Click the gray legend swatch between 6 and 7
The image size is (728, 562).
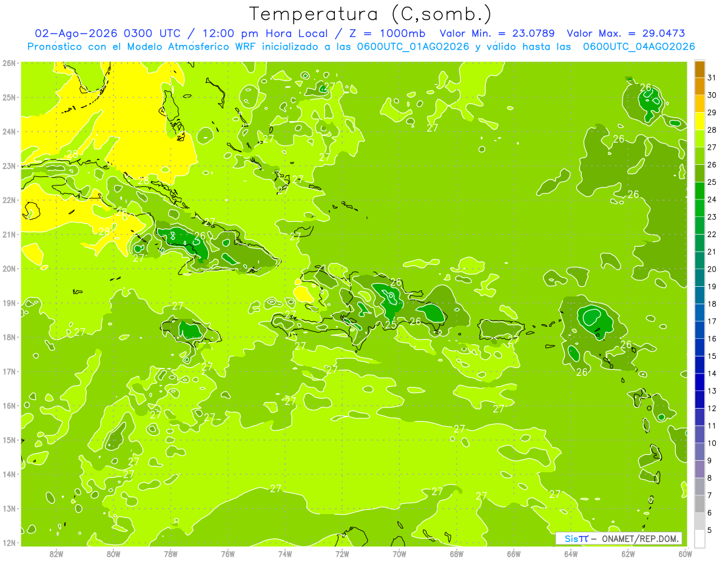click(x=699, y=504)
